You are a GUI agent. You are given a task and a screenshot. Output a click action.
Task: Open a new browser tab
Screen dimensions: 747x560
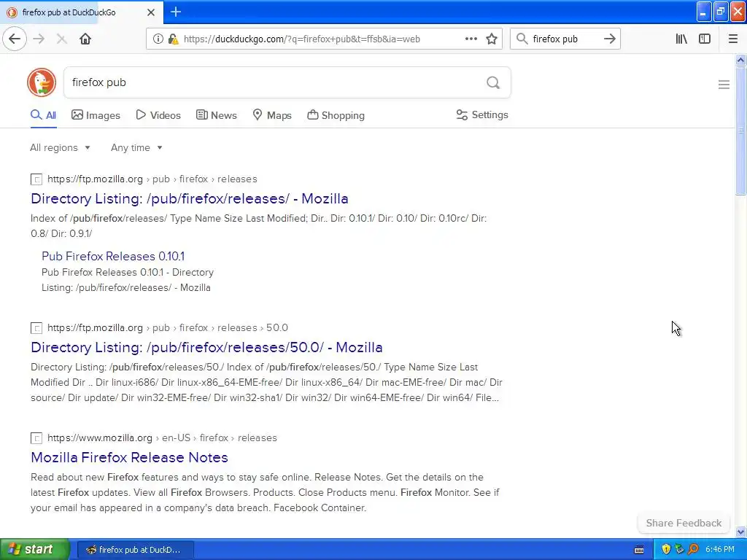click(x=176, y=12)
